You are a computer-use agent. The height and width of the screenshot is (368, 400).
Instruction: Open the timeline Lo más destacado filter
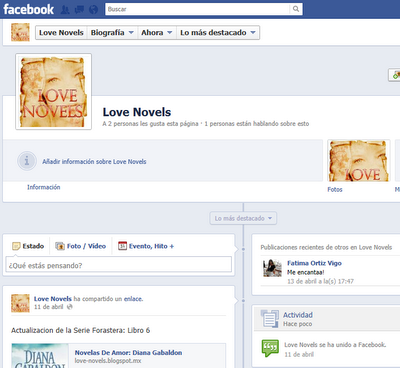[x=243, y=218]
